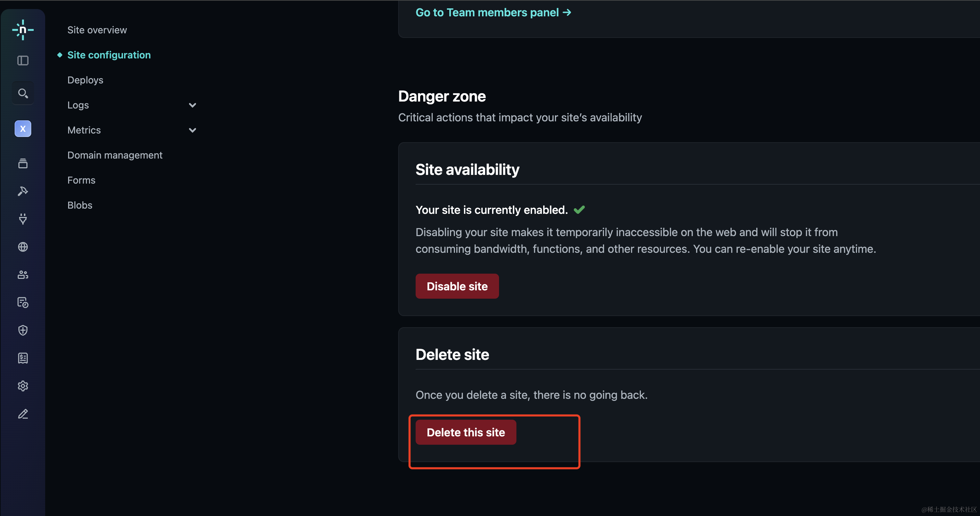Toggle the sidebar panel icon

tap(23, 61)
